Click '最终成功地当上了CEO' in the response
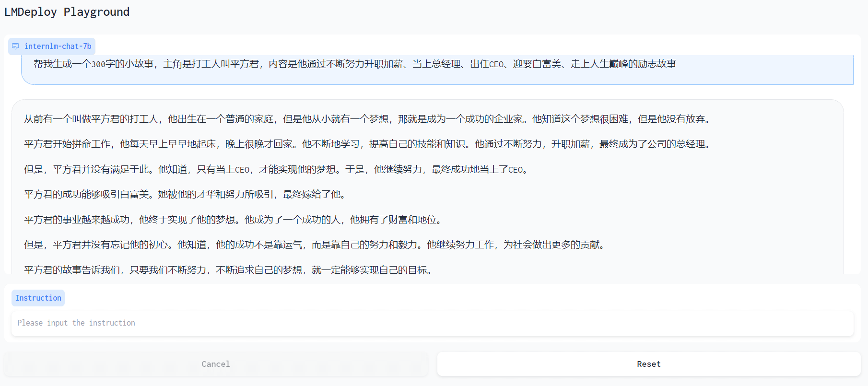The height and width of the screenshot is (386, 868). click(477, 169)
